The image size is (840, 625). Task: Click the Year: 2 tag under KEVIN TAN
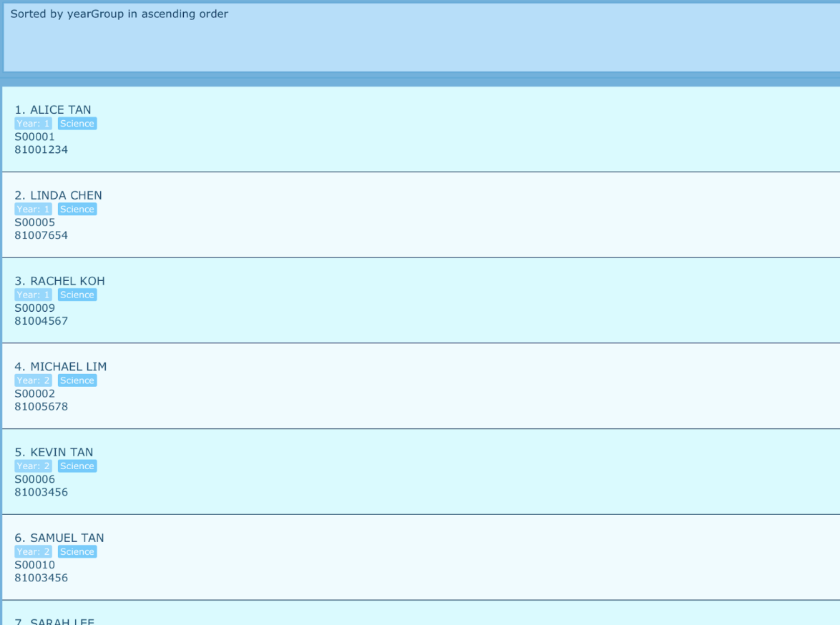pyautogui.click(x=33, y=466)
